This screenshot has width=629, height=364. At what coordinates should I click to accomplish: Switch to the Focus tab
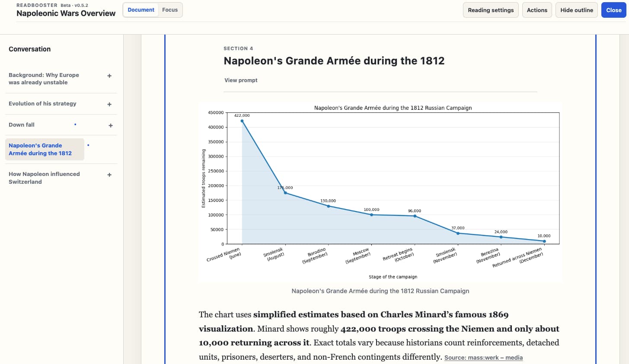pos(170,10)
